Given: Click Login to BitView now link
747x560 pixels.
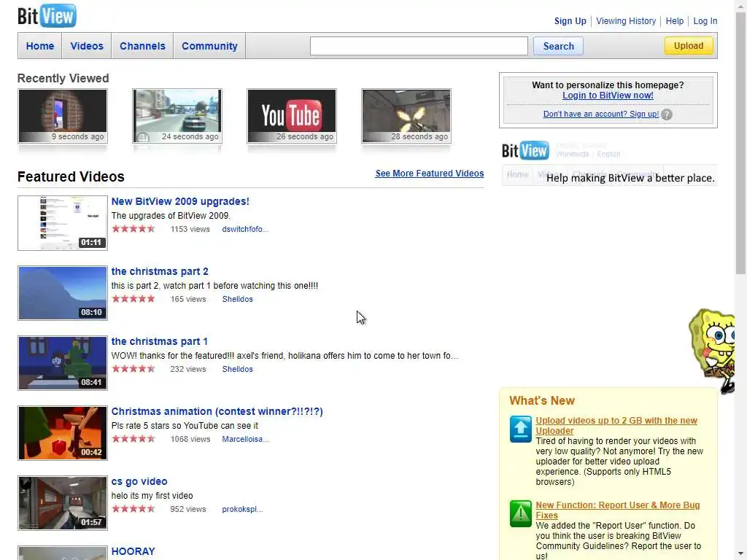Looking at the screenshot, I should click(x=608, y=96).
